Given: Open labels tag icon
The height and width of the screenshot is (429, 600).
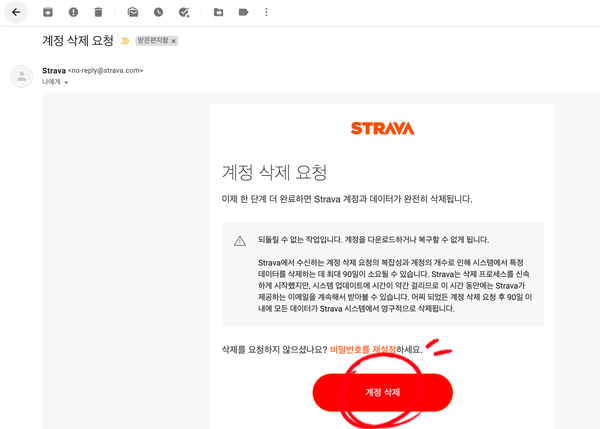Looking at the screenshot, I should pos(243,12).
